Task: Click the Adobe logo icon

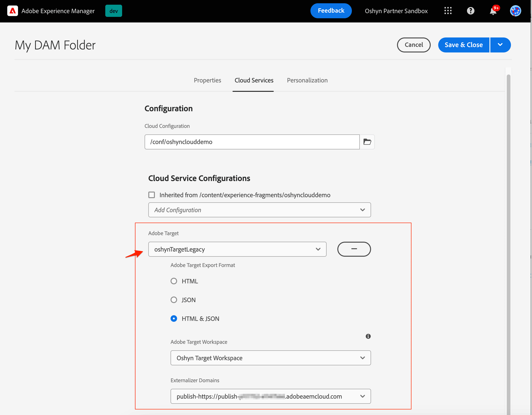Action: click(12, 11)
